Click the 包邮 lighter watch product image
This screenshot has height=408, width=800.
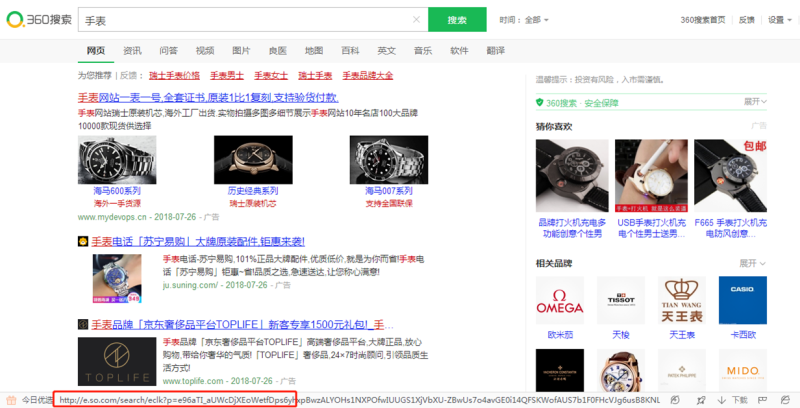730,175
